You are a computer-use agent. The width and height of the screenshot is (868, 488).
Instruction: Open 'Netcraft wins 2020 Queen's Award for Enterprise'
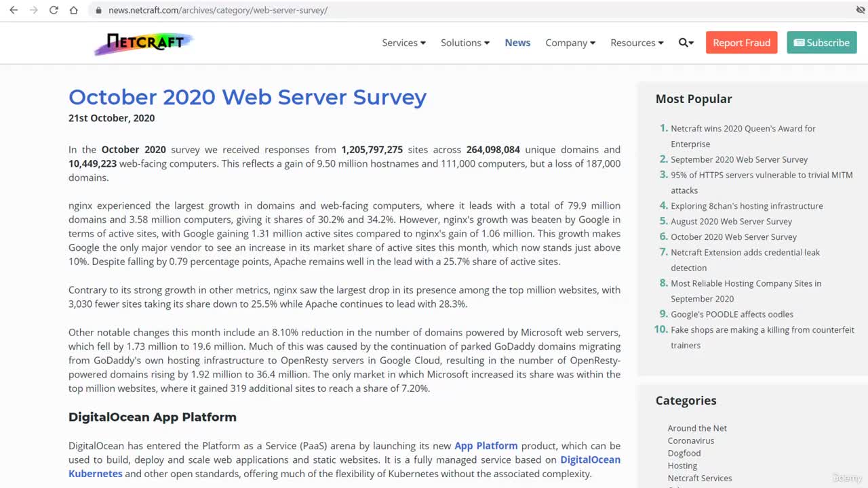pos(743,136)
